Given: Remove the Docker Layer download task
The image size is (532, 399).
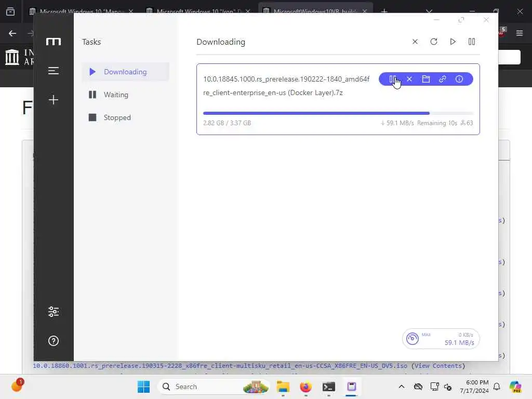Looking at the screenshot, I should point(409,79).
